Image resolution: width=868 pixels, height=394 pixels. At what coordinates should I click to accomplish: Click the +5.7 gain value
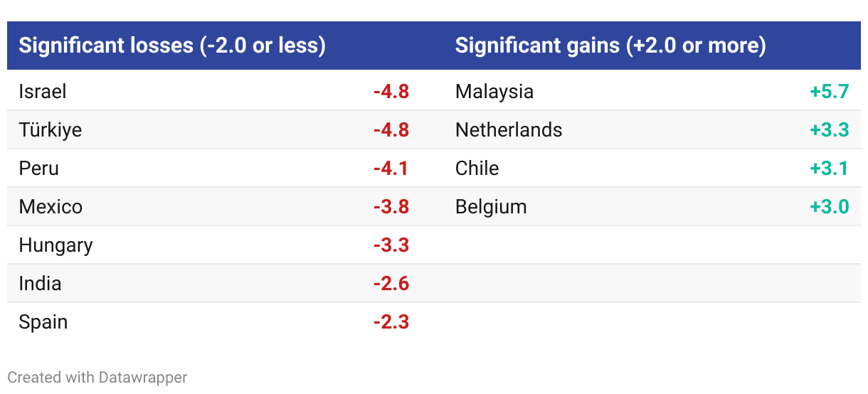pyautogui.click(x=830, y=91)
